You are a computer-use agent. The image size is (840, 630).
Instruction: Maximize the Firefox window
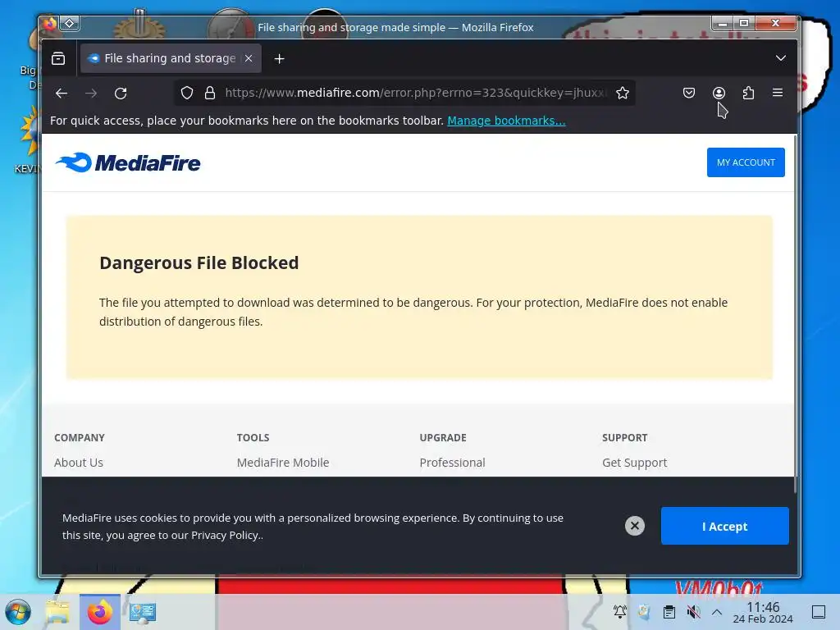pyautogui.click(x=744, y=23)
